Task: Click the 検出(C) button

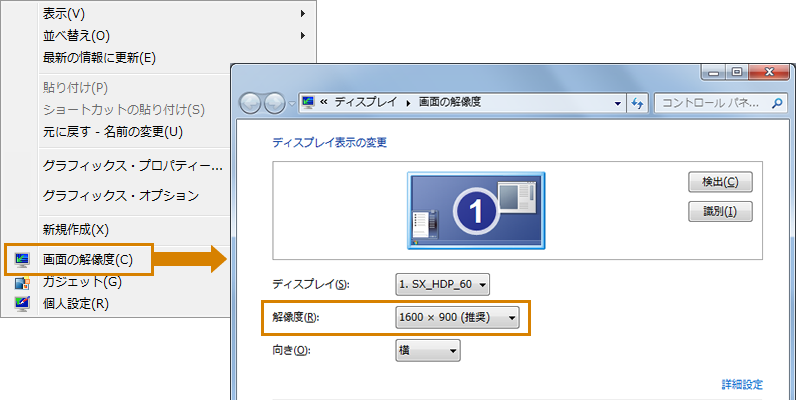Action: click(720, 182)
